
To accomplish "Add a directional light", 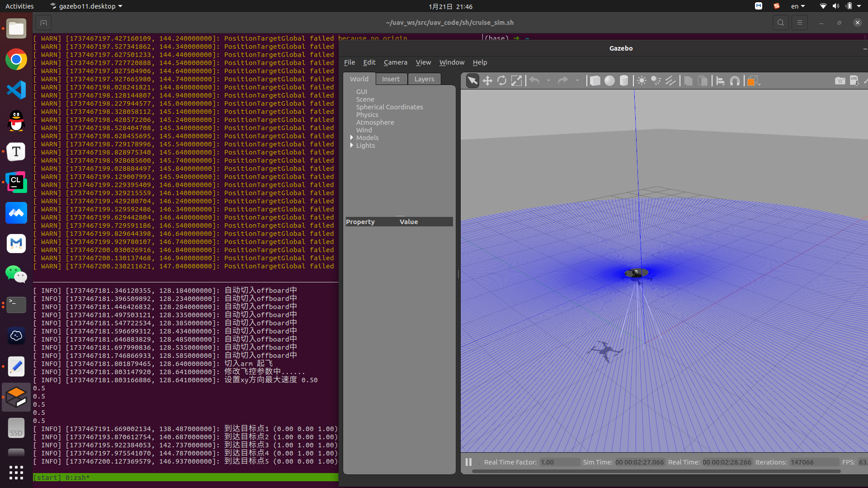I will coord(670,80).
